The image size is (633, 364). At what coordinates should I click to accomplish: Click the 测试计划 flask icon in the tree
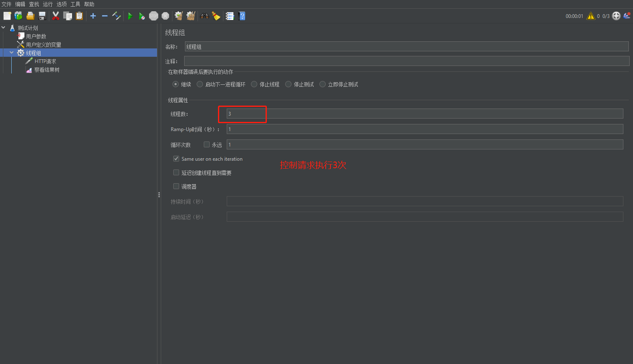coord(13,28)
